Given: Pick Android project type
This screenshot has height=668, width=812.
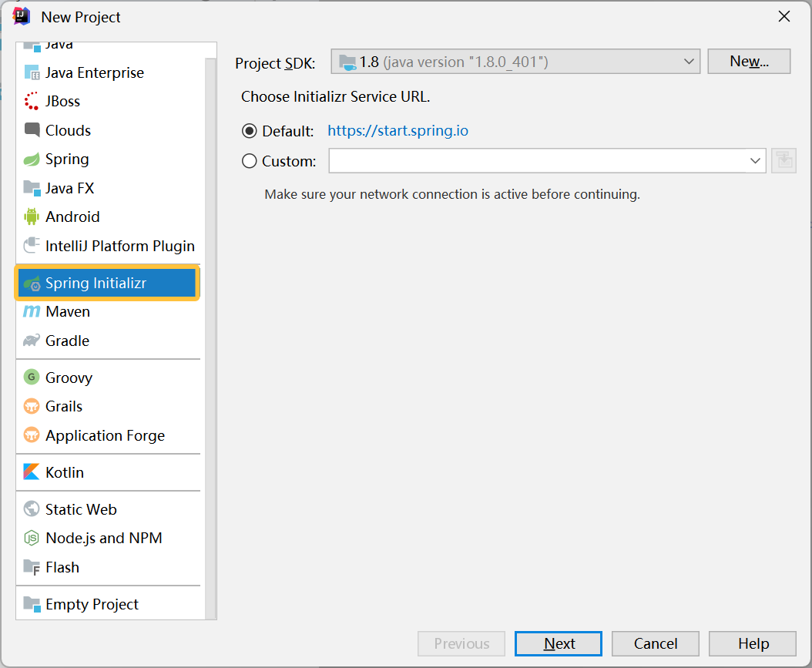Looking at the screenshot, I should (x=108, y=217).
